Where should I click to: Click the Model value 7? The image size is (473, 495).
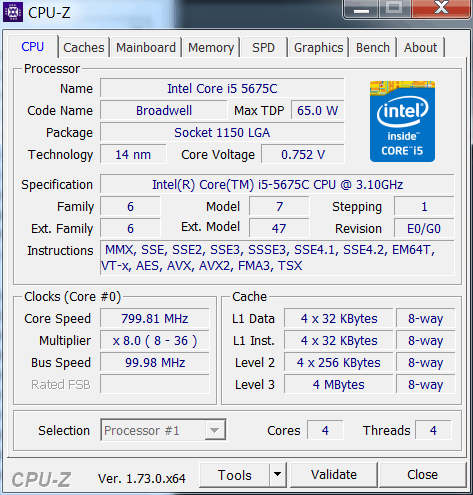(x=279, y=207)
